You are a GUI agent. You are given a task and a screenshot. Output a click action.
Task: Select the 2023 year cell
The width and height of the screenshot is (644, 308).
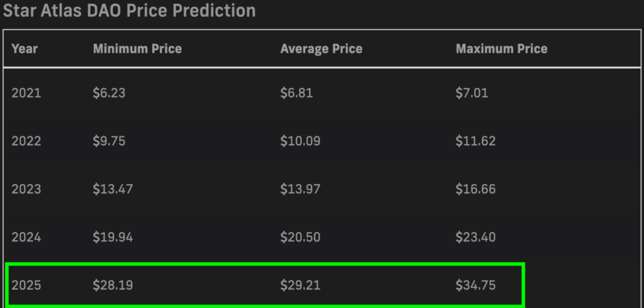click(x=26, y=189)
